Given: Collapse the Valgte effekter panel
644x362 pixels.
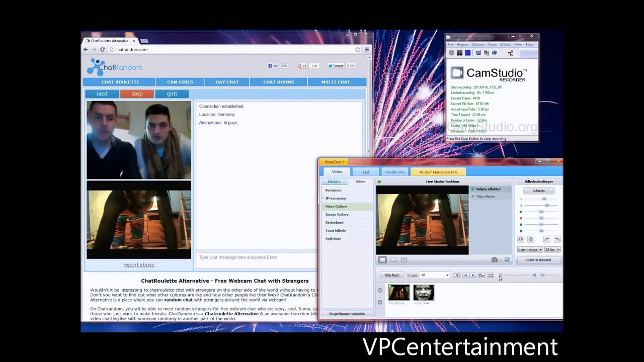Looking at the screenshot, I should pyautogui.click(x=509, y=190).
